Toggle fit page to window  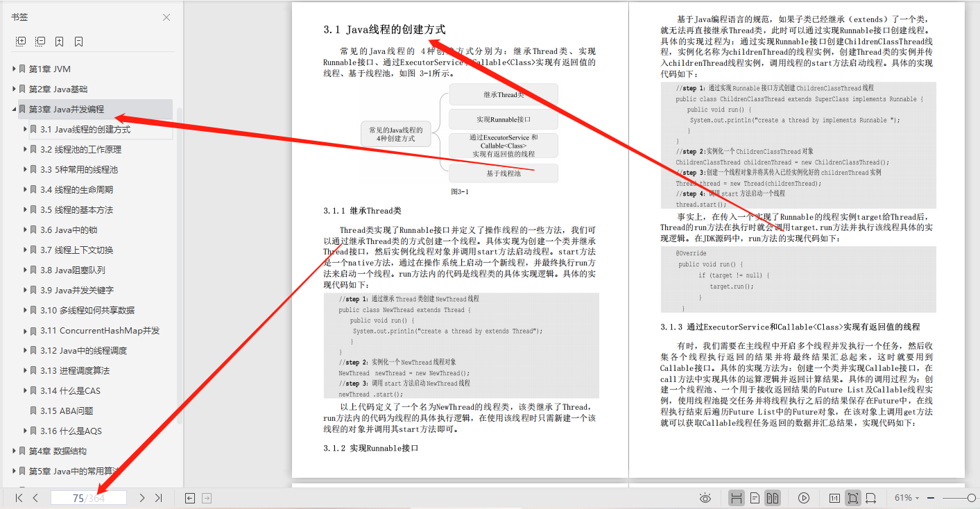(853, 498)
